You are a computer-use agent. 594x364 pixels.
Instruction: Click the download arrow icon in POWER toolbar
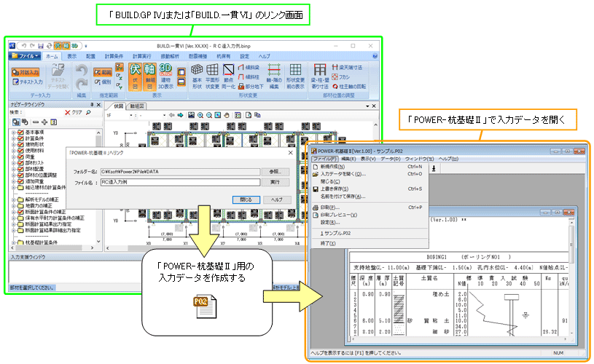[434, 168]
